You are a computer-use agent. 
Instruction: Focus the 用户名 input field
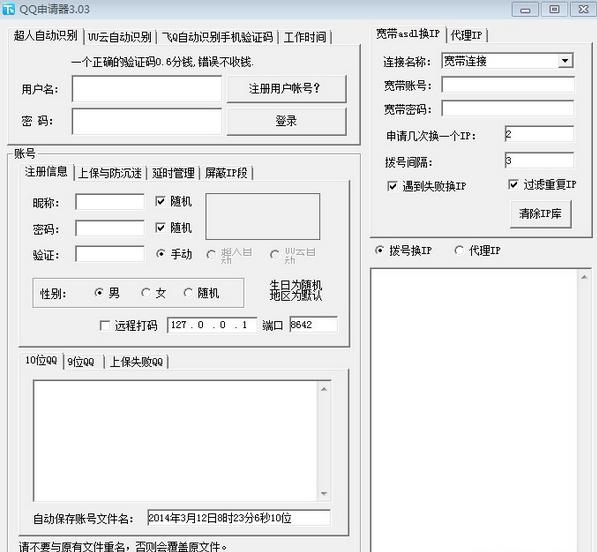pyautogui.click(x=147, y=89)
